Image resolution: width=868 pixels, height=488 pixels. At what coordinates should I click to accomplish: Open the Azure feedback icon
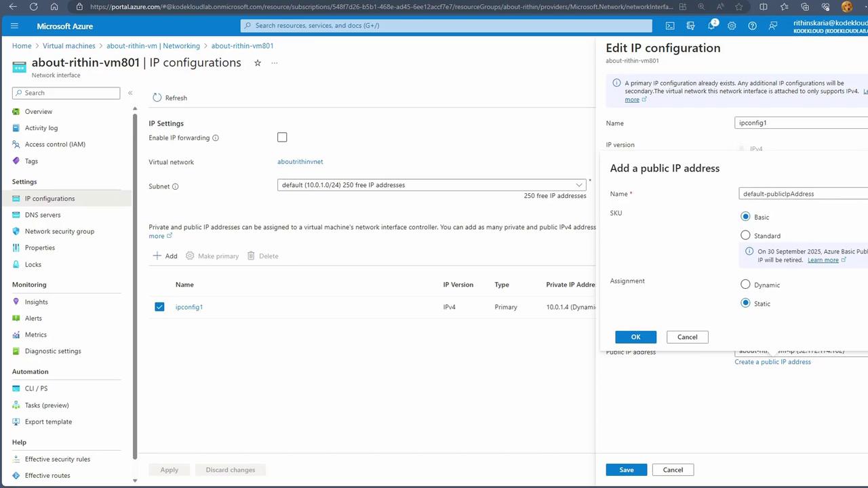[x=772, y=26]
